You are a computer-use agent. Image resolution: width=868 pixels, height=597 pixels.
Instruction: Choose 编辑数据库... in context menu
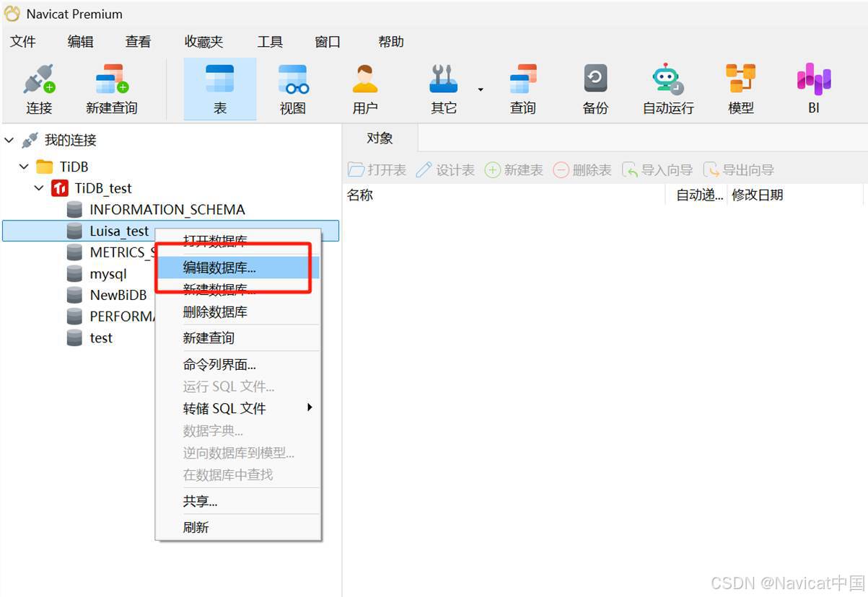tap(238, 268)
